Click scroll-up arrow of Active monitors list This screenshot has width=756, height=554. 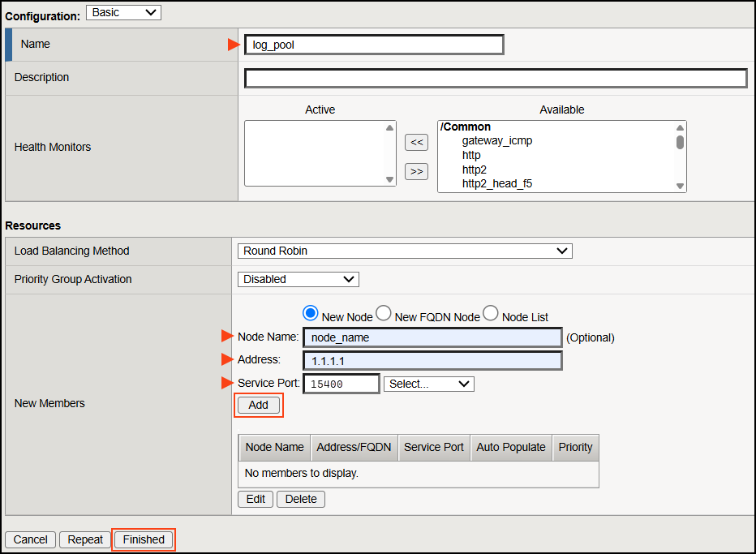coord(389,127)
